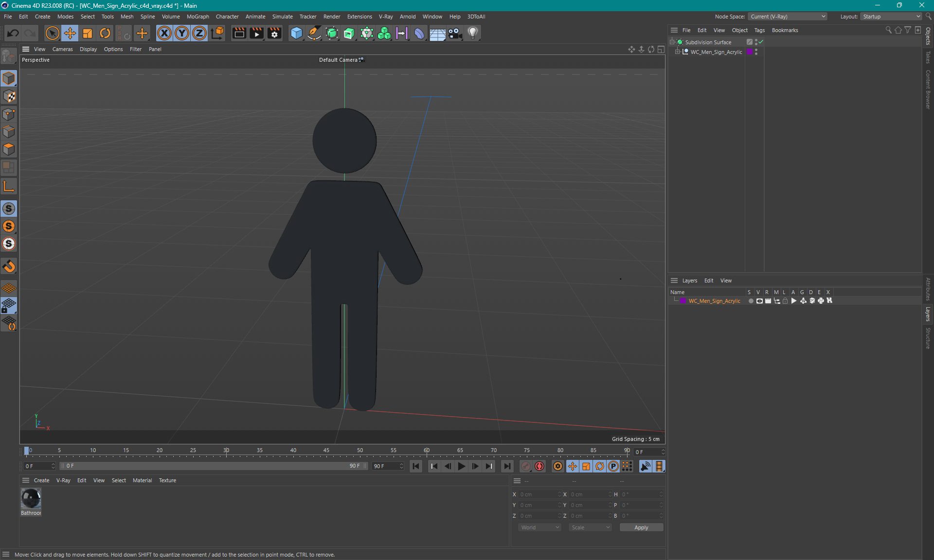This screenshot has height=560, width=934.
Task: Click the Apply button
Action: (x=641, y=527)
